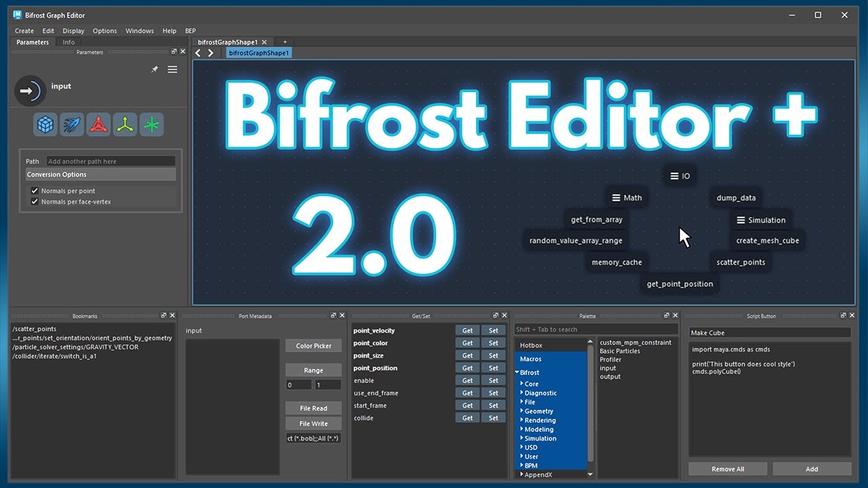Close the bifrostGraphShape1 tab
Screen dimensions: 868x488
pyautogui.click(x=264, y=42)
